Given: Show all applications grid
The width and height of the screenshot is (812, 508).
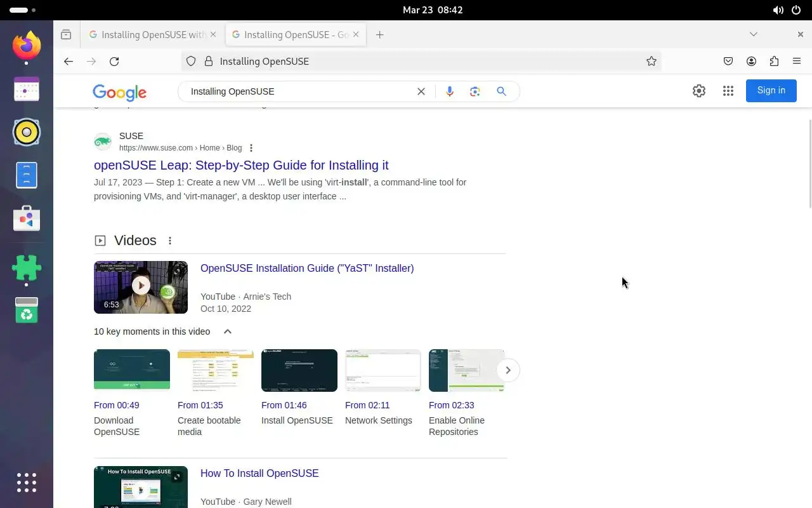Looking at the screenshot, I should click(27, 483).
